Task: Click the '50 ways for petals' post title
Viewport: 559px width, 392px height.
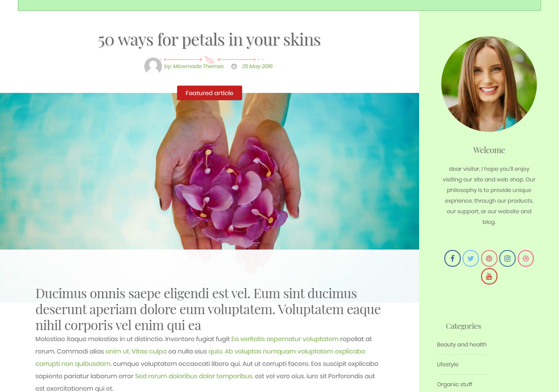Action: coord(209,40)
